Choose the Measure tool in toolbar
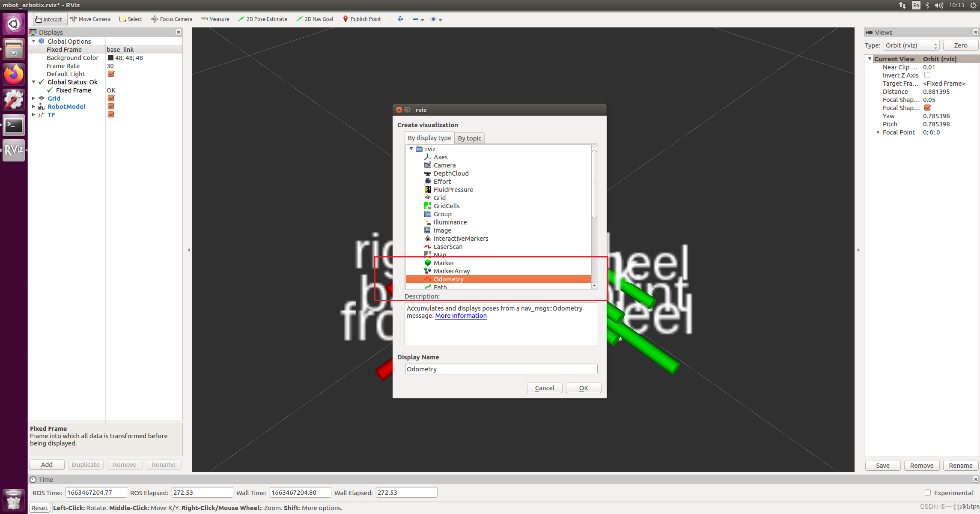The height and width of the screenshot is (514, 980). click(x=215, y=19)
